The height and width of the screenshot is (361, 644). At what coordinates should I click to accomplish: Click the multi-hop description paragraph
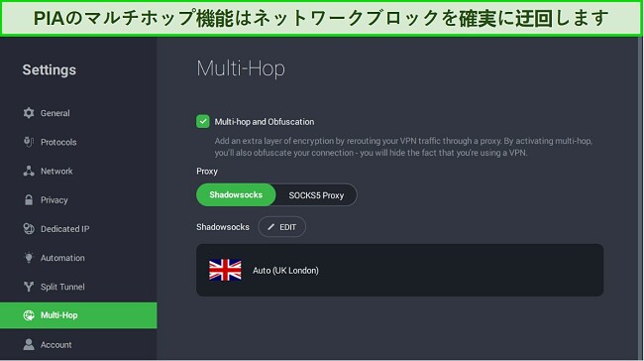click(x=403, y=147)
